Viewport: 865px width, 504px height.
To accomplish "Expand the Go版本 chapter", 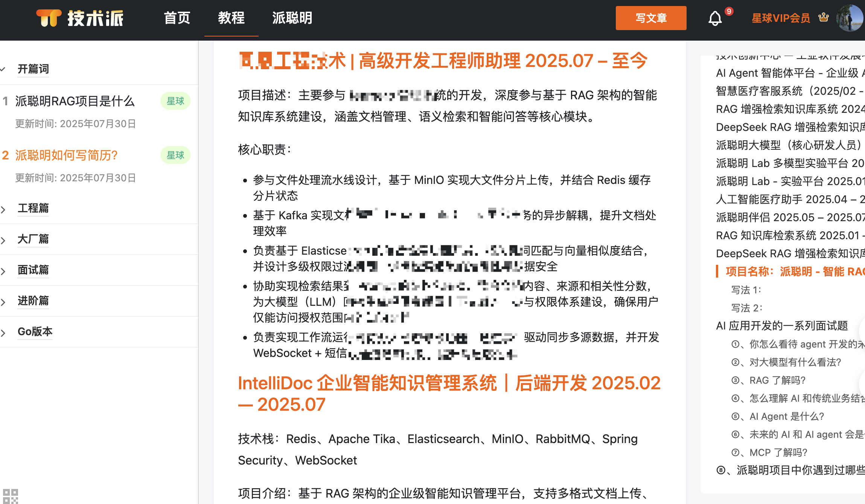I will (x=35, y=331).
